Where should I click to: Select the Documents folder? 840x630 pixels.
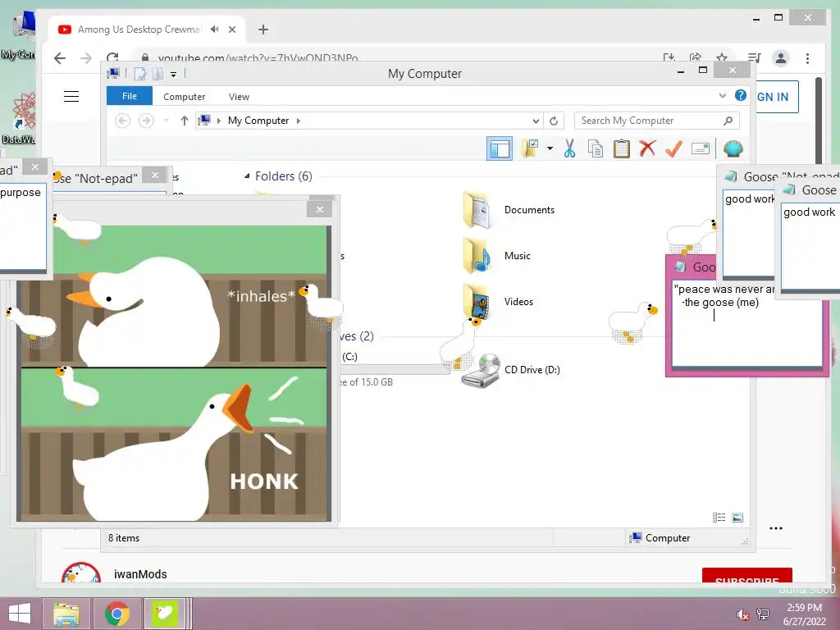509,210
